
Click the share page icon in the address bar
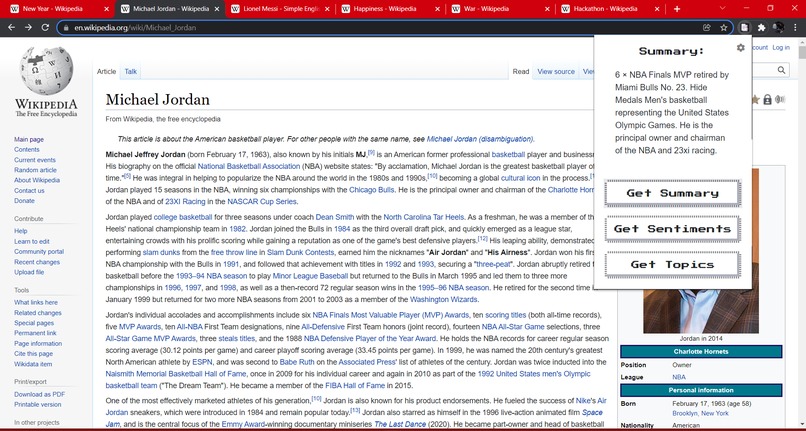tap(707, 28)
